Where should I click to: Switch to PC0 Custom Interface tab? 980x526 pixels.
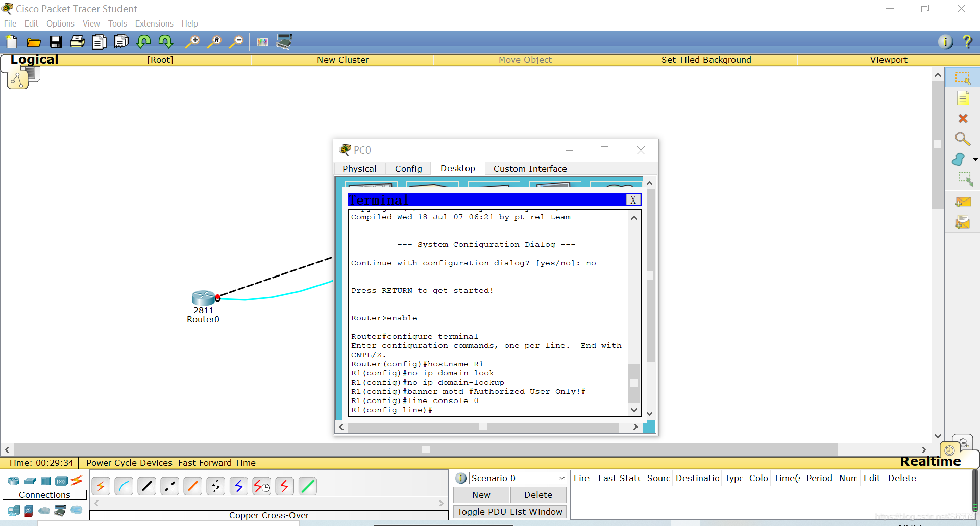(x=530, y=169)
